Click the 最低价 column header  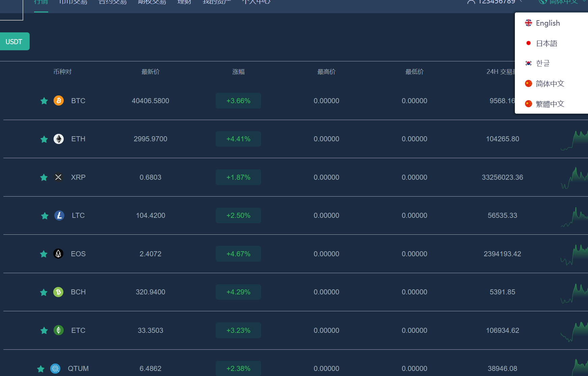pyautogui.click(x=414, y=72)
